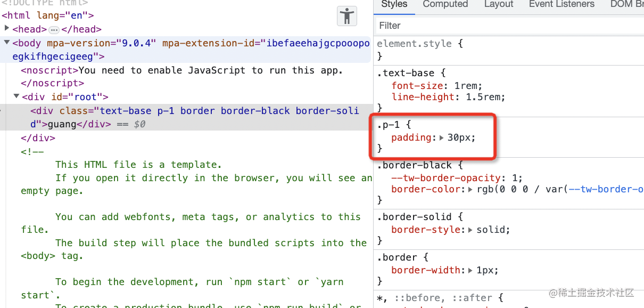Click the .p-1 selector
Viewport: 644px width, 308px height.
click(x=387, y=125)
